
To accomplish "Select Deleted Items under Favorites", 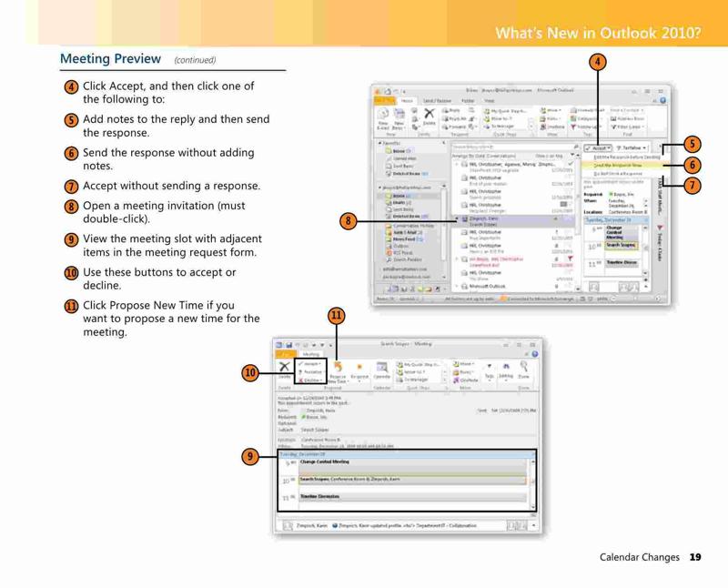I will coord(407,173).
